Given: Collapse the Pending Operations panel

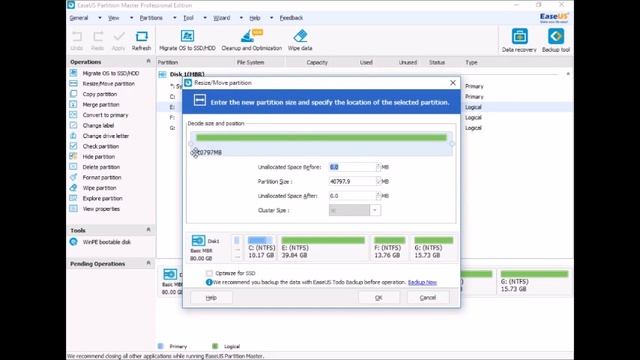Looking at the screenshot, I should (x=149, y=263).
